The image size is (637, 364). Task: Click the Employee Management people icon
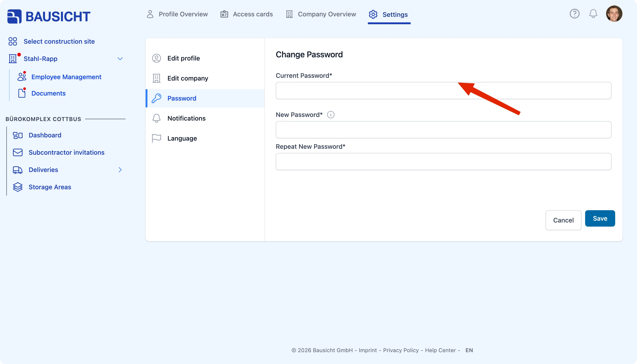click(22, 77)
